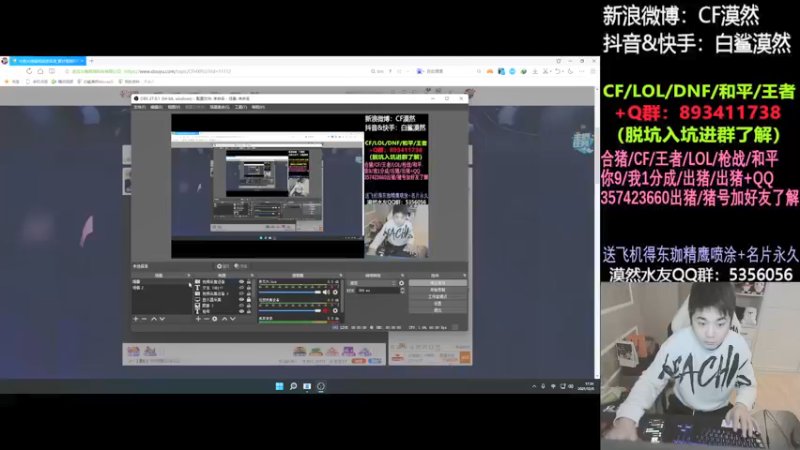Screen dimensions: 800x450
Task: Open OBS 编辑(E) menu
Action: 157,107
